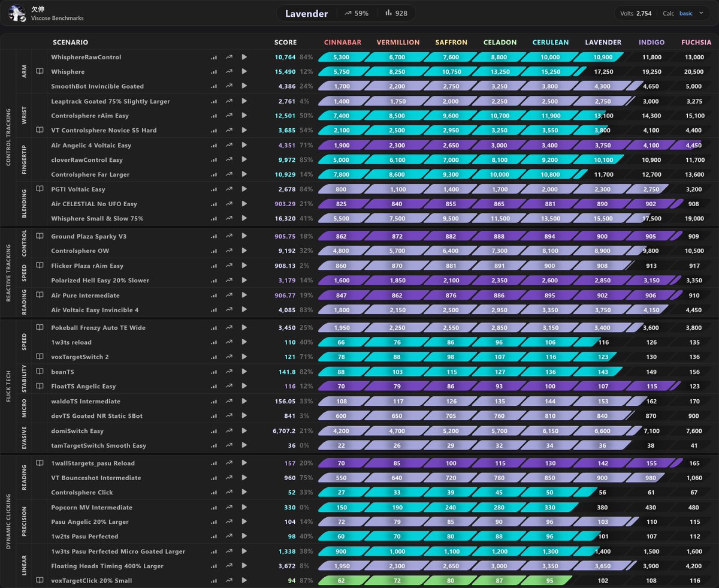Show trend for Controlsphere Click
This screenshot has height=588, width=719.
[x=229, y=493]
